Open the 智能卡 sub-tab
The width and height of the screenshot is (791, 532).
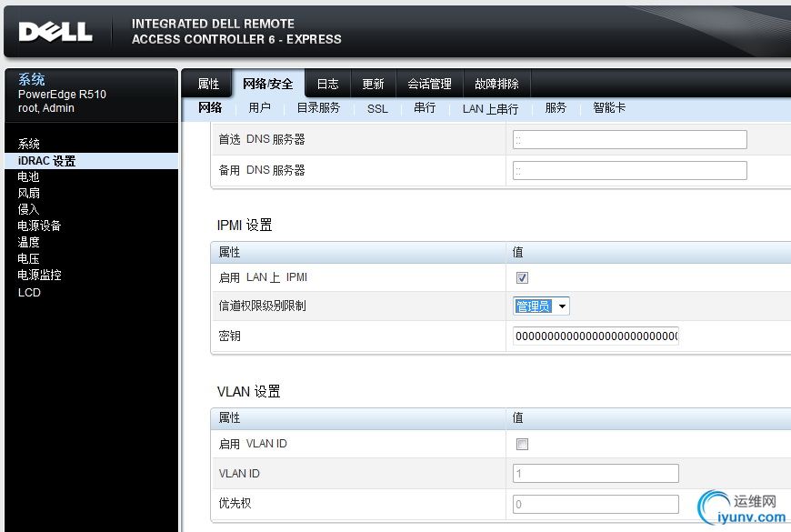[x=609, y=108]
